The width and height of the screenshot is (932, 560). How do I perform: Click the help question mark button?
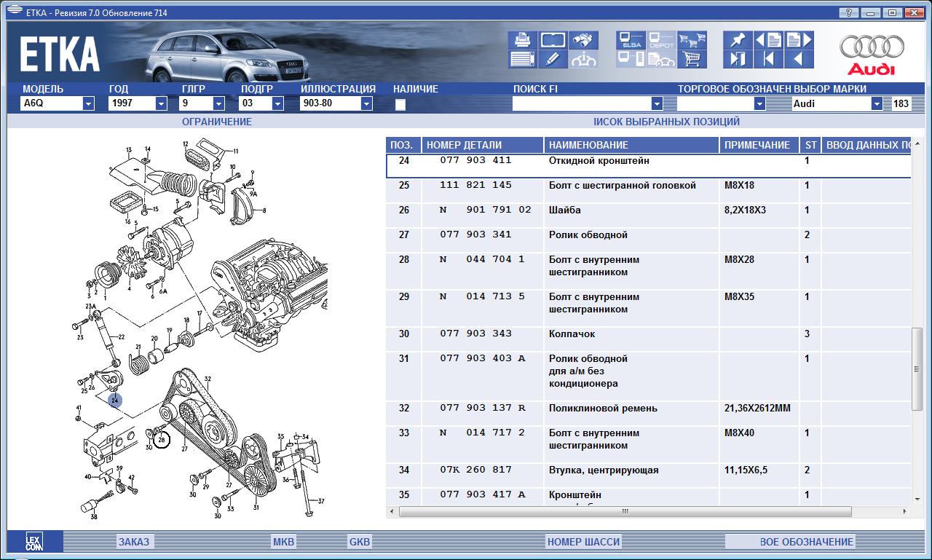click(849, 12)
